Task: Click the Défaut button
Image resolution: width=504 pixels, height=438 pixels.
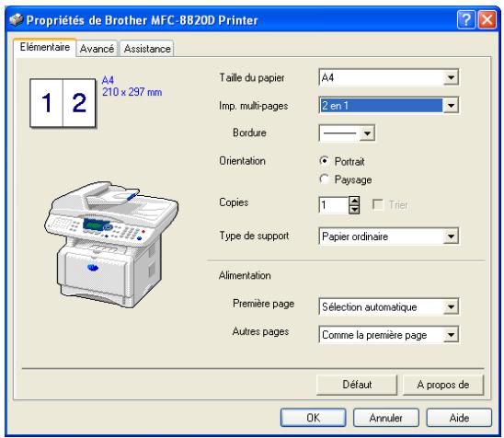Action: click(357, 385)
